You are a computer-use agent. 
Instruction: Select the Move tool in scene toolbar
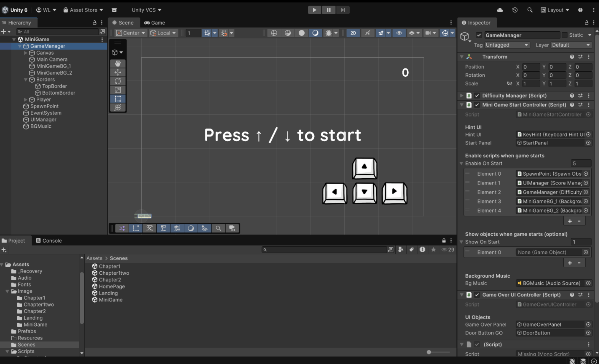(x=118, y=72)
